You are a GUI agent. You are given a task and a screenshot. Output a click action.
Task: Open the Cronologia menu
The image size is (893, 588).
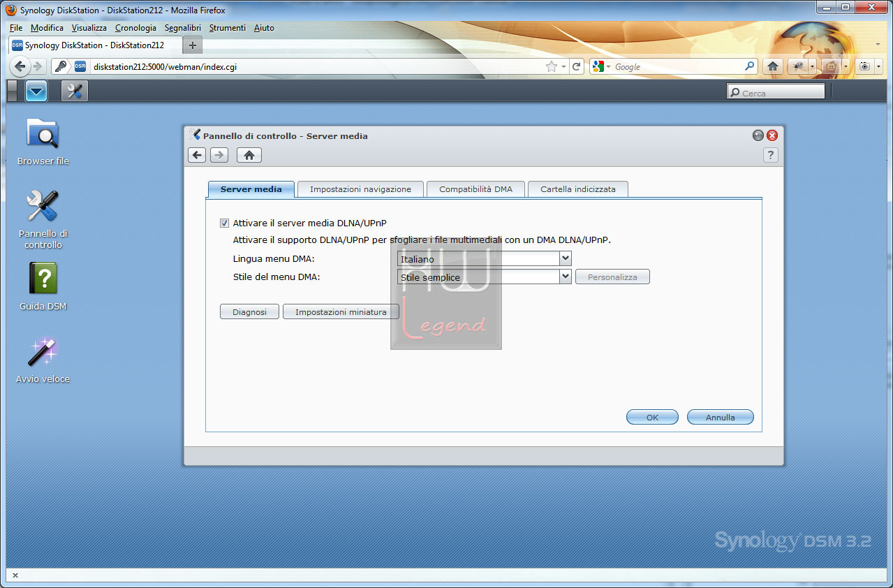click(135, 28)
